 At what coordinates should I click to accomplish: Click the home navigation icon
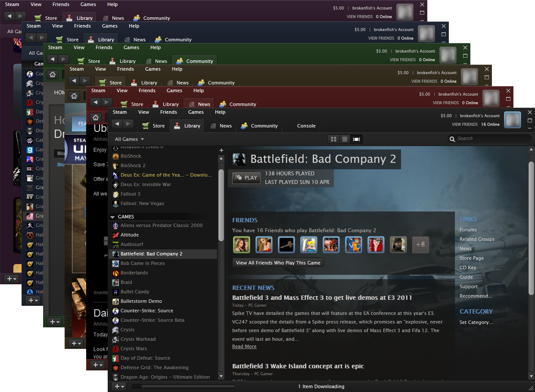pyautogui.click(x=96, y=117)
